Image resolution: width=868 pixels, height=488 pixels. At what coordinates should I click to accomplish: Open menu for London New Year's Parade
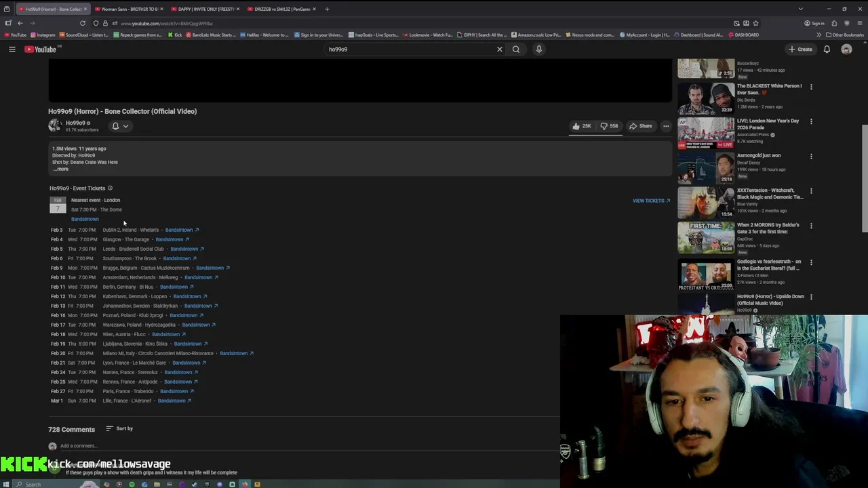(x=811, y=121)
